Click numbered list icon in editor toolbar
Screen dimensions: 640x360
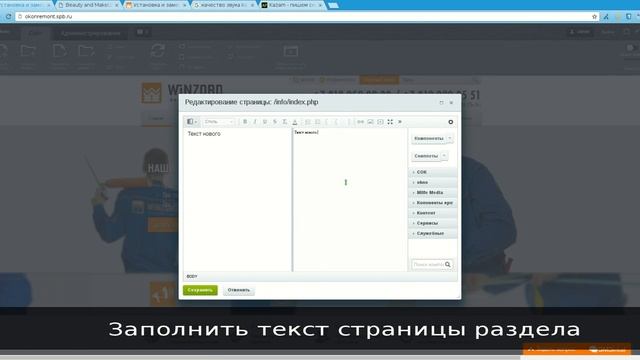(308, 122)
